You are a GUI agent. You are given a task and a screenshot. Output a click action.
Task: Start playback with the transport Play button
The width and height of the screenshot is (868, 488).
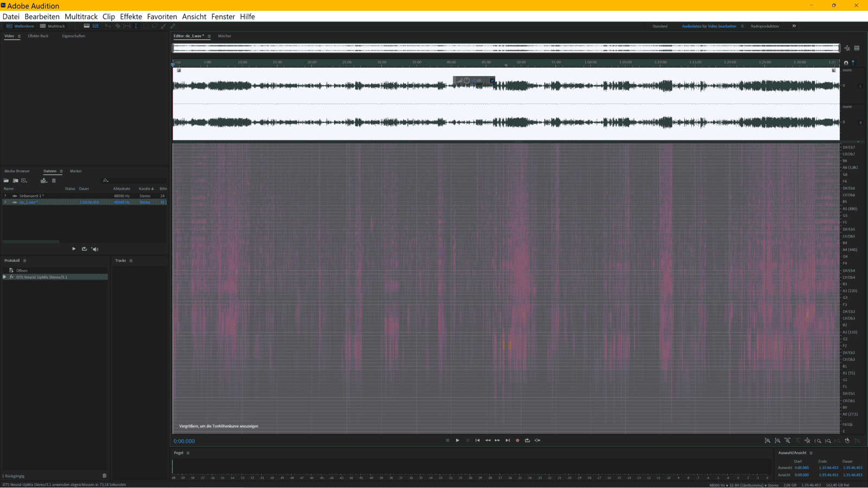457,440
